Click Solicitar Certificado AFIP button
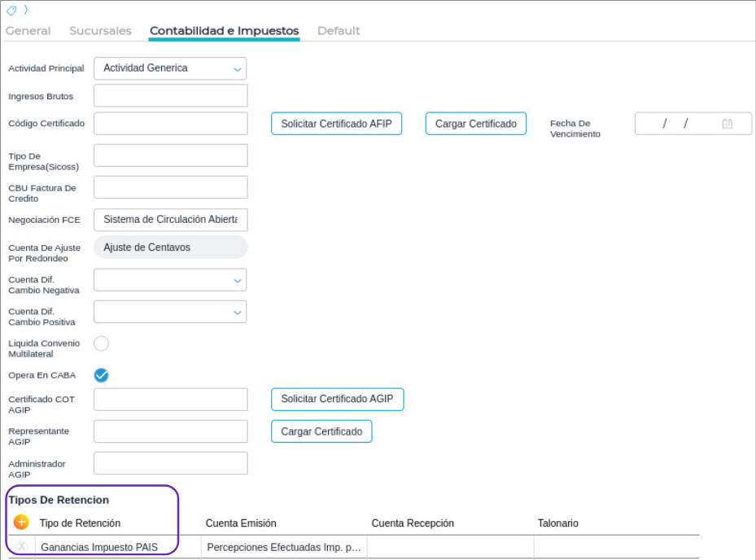 coord(336,124)
